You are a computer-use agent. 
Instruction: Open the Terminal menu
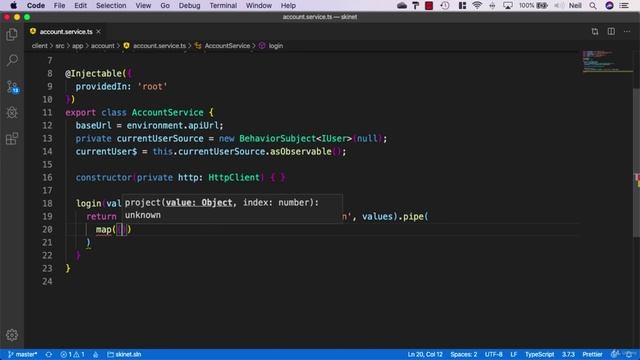click(x=223, y=5)
